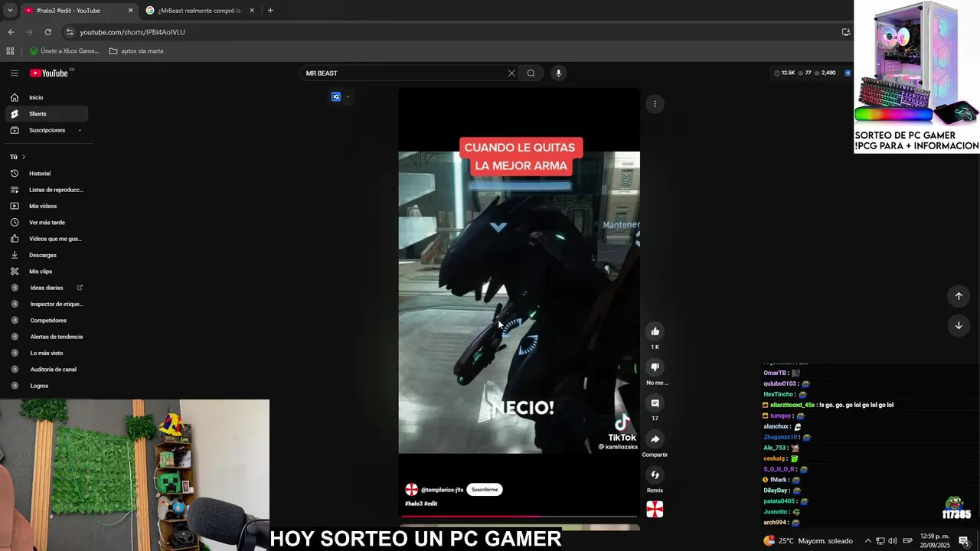Go back in the browser
This screenshot has width=980, height=551.
click(11, 32)
